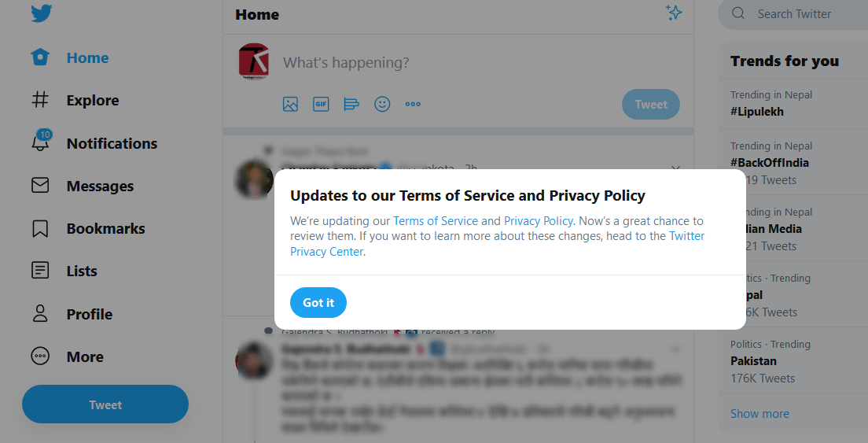Image resolution: width=868 pixels, height=443 pixels.
Task: Go to the Explore page
Action: 92,100
